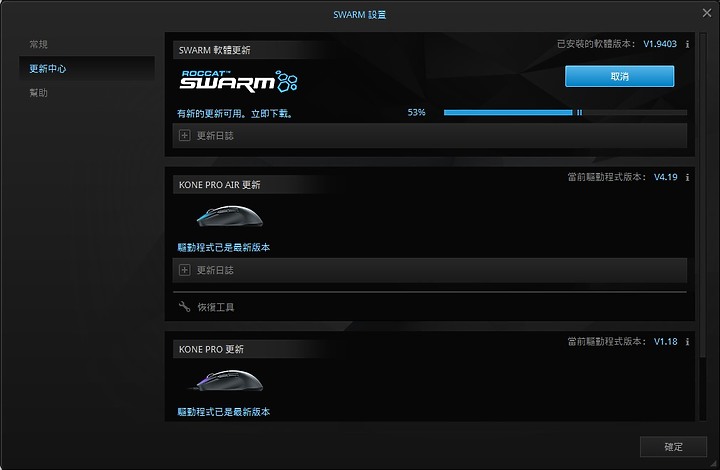Open info icon beside driver version V4.19
Image resolution: width=720 pixels, height=470 pixels.
(687, 177)
